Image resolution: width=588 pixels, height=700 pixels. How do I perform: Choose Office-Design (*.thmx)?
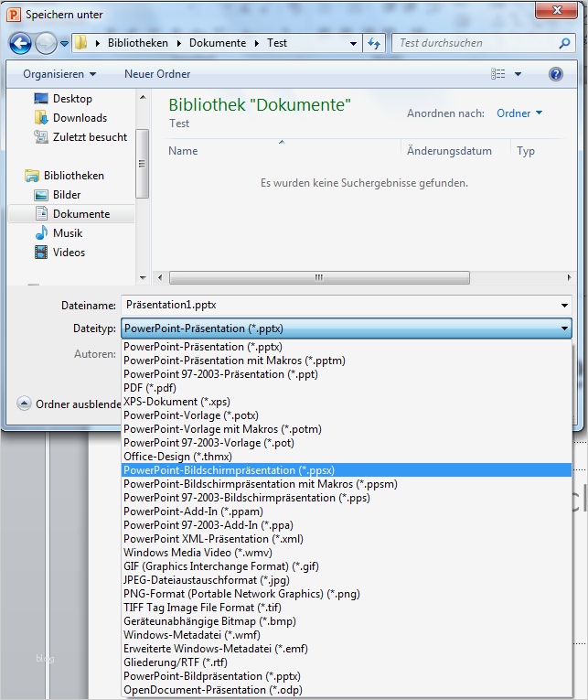347,457
